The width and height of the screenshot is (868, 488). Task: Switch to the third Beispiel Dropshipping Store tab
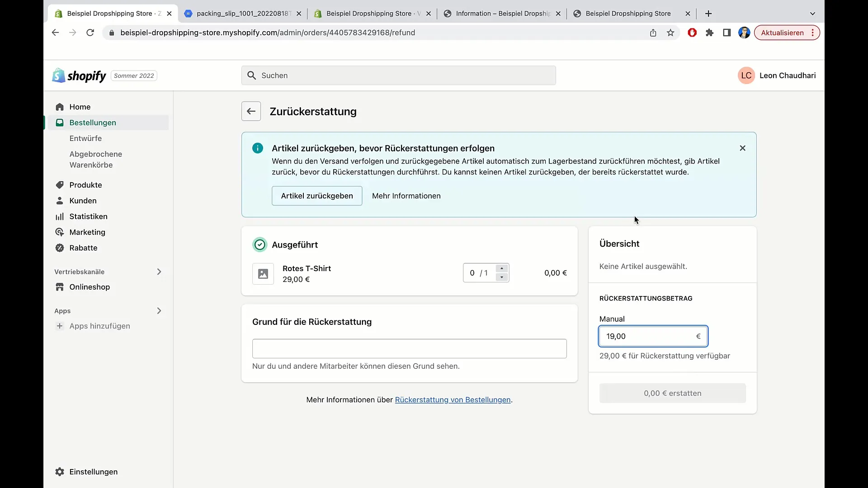373,14
